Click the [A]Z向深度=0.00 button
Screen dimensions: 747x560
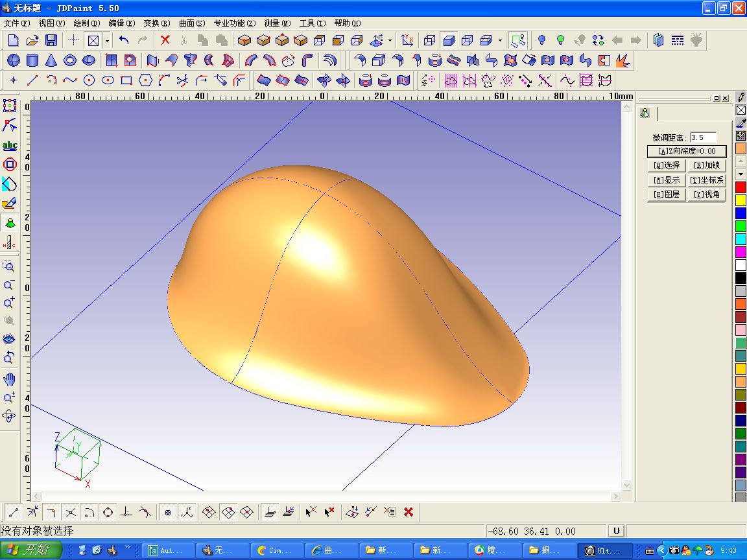pyautogui.click(x=687, y=151)
